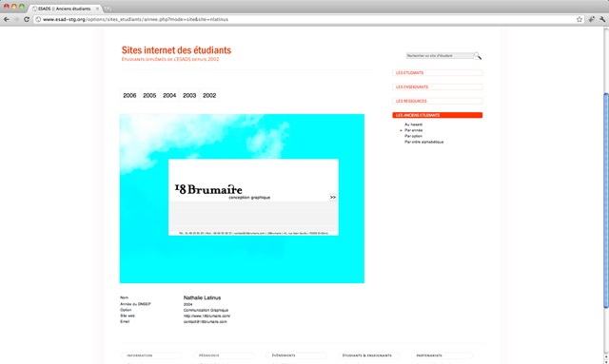Open the wrench settings menu
The width and height of the screenshot is (609, 364).
(x=602, y=19)
